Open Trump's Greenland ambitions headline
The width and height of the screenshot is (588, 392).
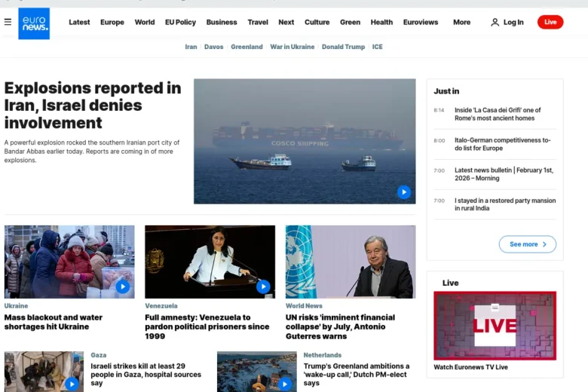(357, 375)
